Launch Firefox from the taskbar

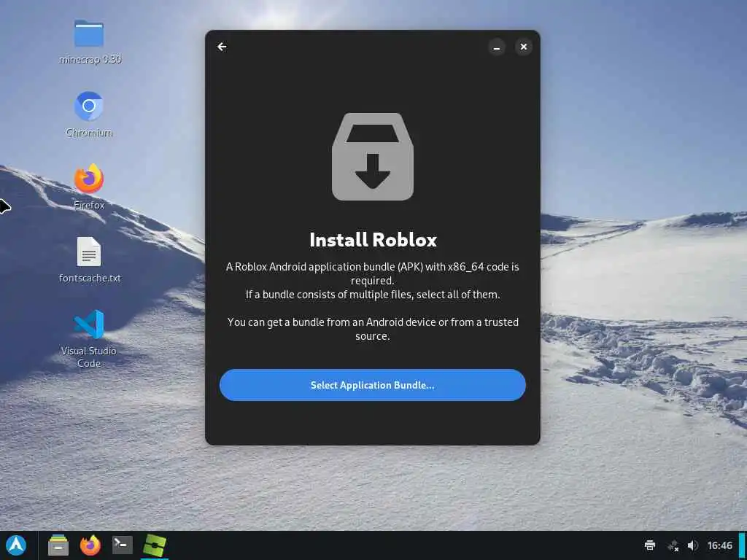coord(90,545)
